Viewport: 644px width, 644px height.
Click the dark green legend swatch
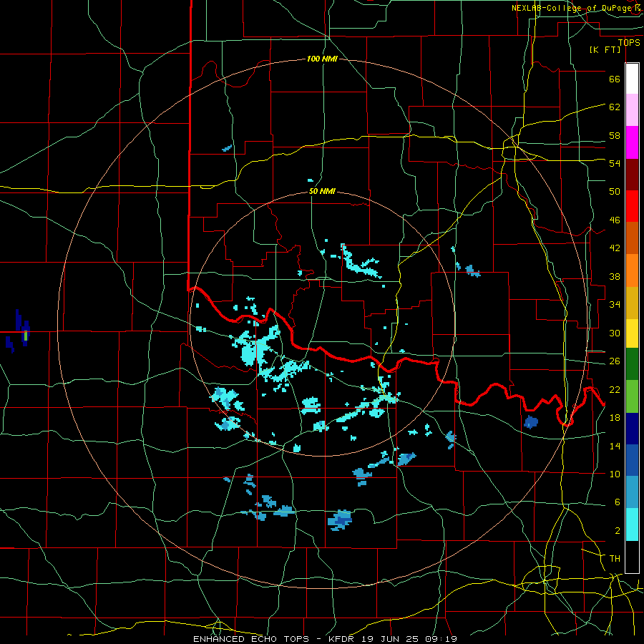[632, 364]
